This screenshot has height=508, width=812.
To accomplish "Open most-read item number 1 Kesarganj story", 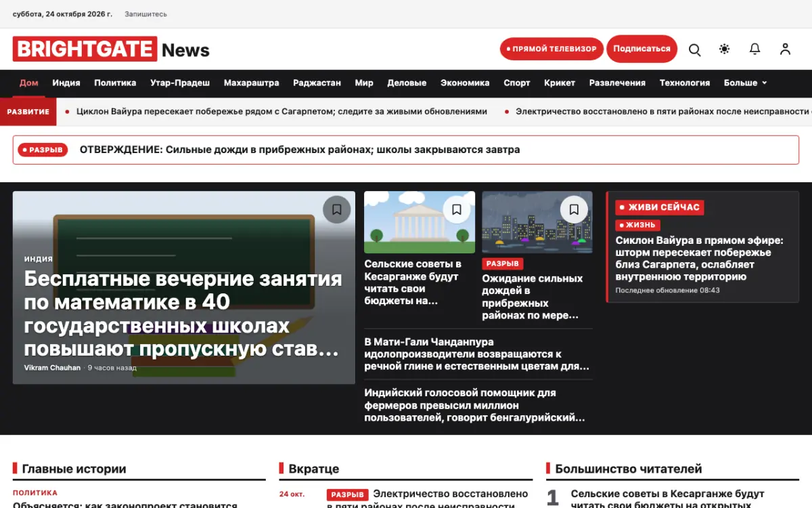I will coord(668,500).
